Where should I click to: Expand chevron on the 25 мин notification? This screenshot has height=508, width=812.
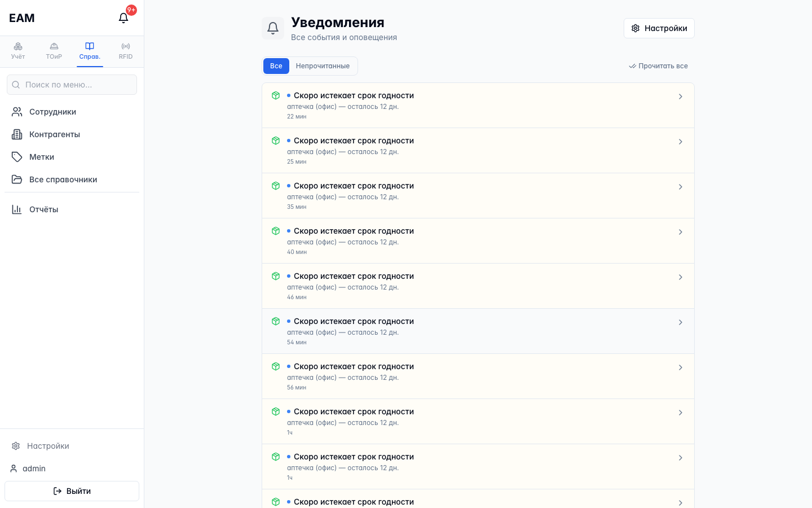681,142
